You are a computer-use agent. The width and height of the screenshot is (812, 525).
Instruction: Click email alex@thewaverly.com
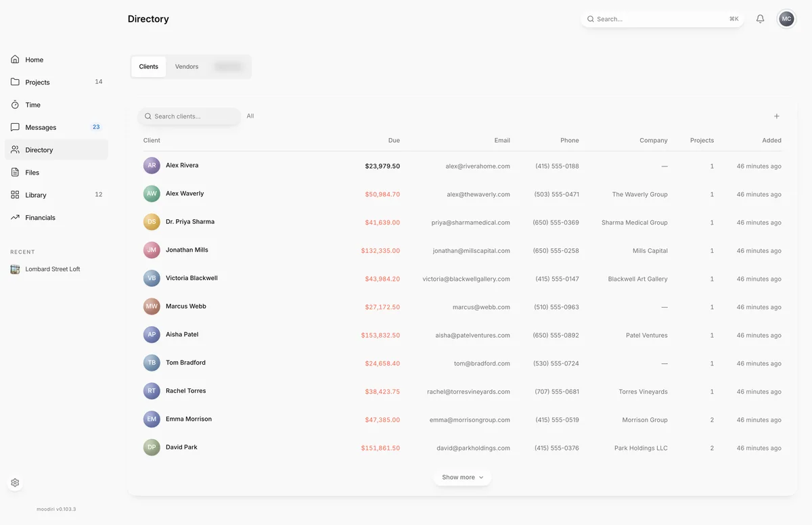click(478, 194)
